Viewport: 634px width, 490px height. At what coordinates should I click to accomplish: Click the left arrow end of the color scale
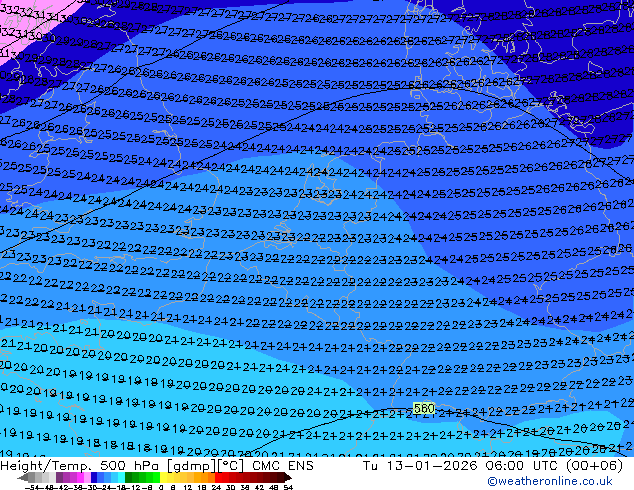click(x=22, y=477)
